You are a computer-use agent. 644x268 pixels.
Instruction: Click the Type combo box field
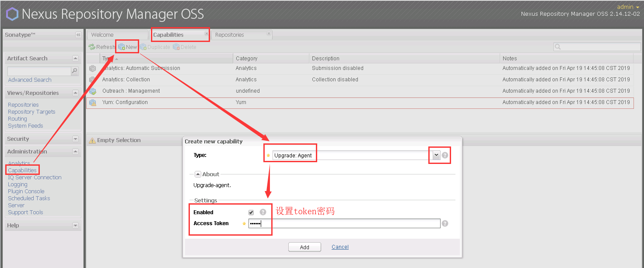click(352, 155)
